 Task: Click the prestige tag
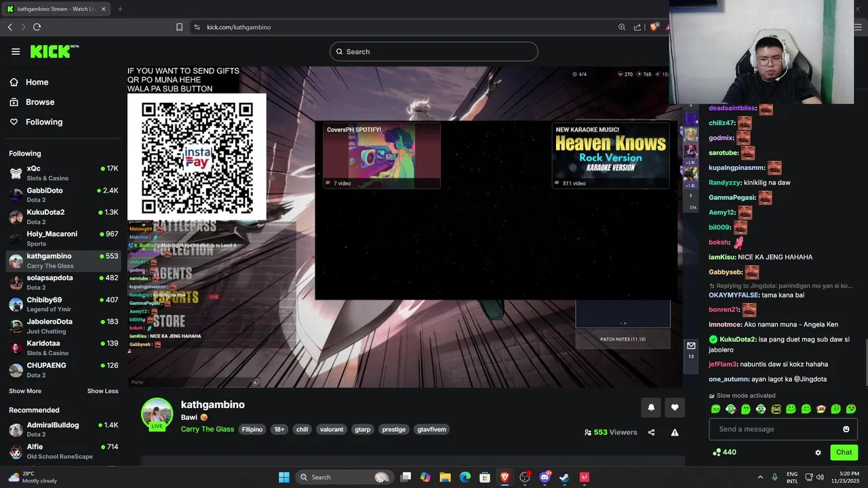394,429
